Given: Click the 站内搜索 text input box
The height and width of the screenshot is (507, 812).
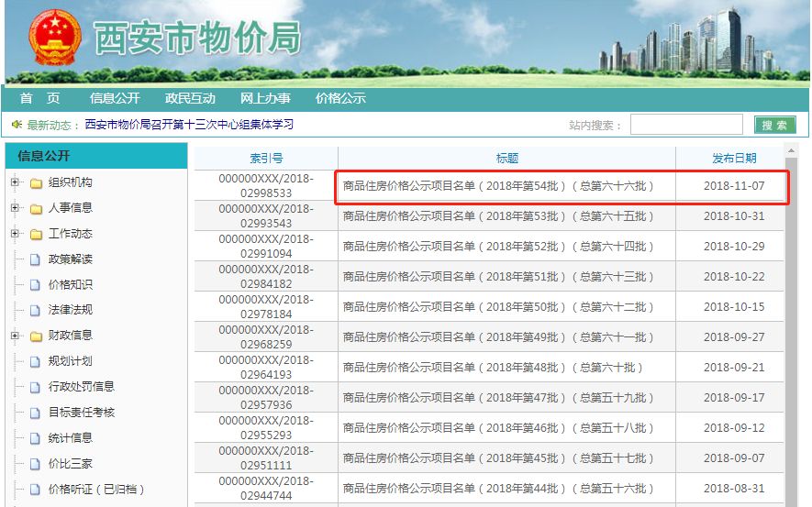Looking at the screenshot, I should click(686, 125).
